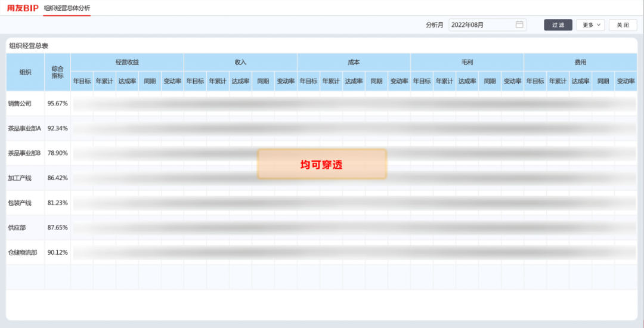Click the calendar icon in date field
Screen dimensions: 644x328
[519, 24]
